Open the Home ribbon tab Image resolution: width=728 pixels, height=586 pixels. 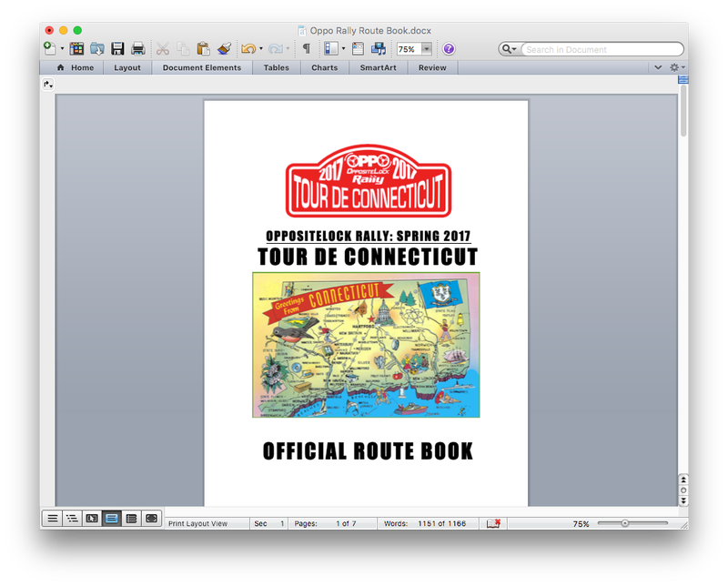tap(76, 68)
